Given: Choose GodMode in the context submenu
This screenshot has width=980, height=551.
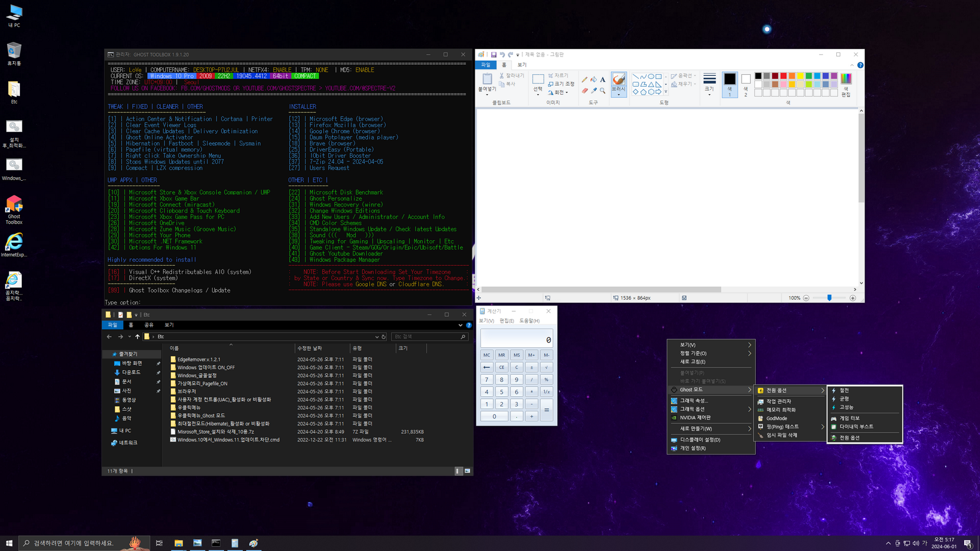Looking at the screenshot, I should click(x=790, y=419).
